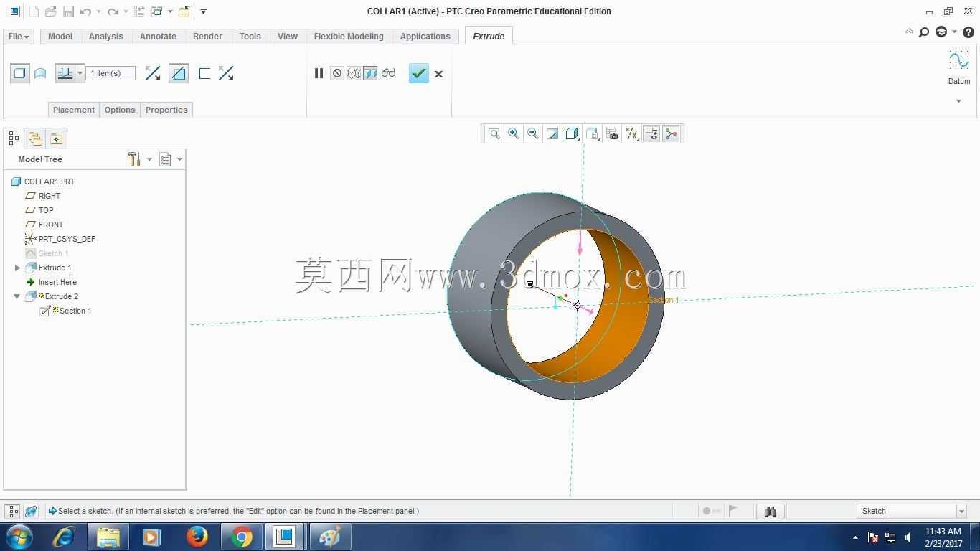
Task: Open the Favorites navigator tab
Action: coord(56,138)
